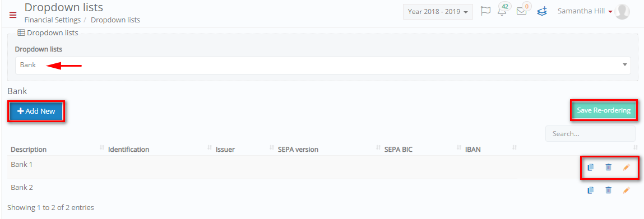Edit Bank 1 with pencil icon
This screenshot has width=644, height=219.
tap(626, 167)
